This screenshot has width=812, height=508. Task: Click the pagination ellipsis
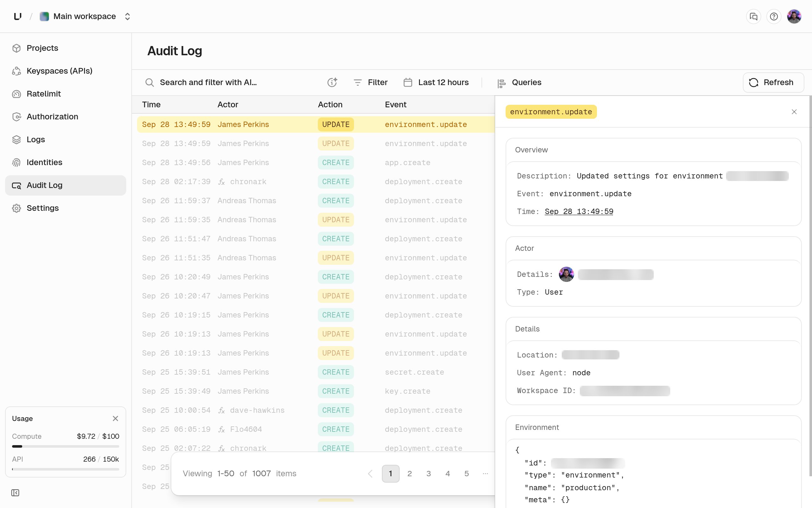point(485,474)
